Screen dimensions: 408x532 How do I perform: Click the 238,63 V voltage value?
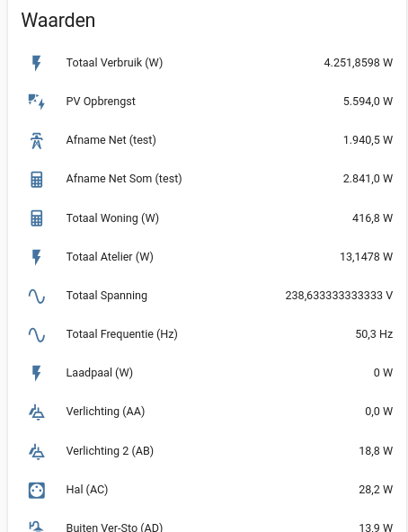point(339,296)
